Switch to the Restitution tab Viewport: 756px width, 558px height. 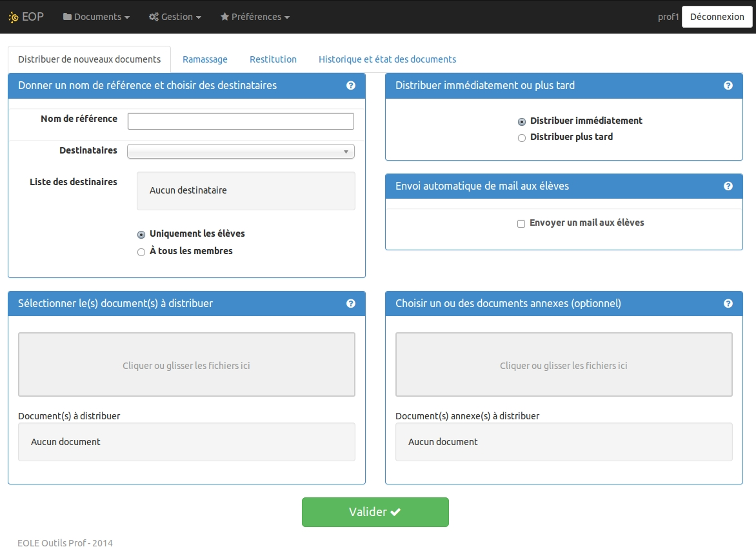273,59
